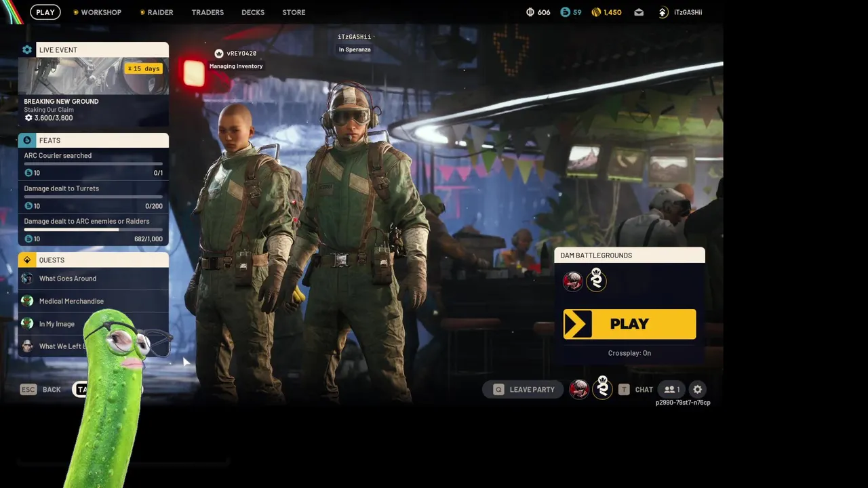Click the Q key hint icon
This screenshot has height=488, width=868.
[x=498, y=390]
